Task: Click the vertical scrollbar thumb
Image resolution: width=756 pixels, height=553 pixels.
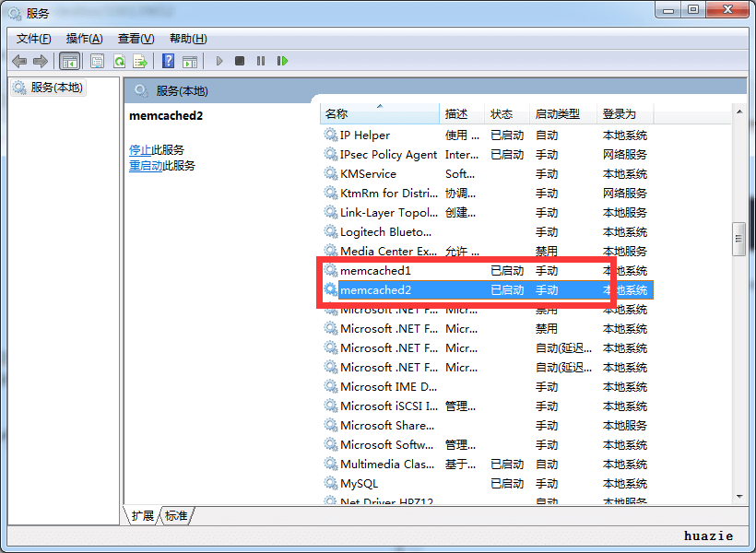Action: point(738,239)
